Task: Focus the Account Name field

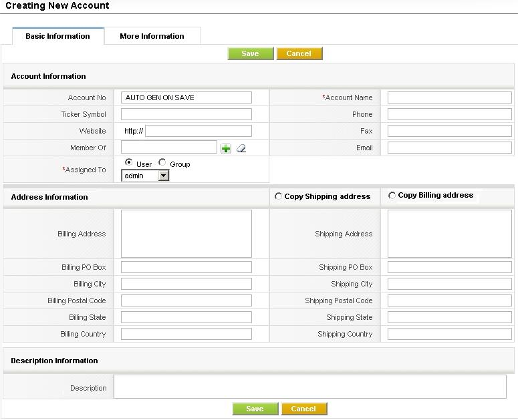Action: [x=450, y=97]
